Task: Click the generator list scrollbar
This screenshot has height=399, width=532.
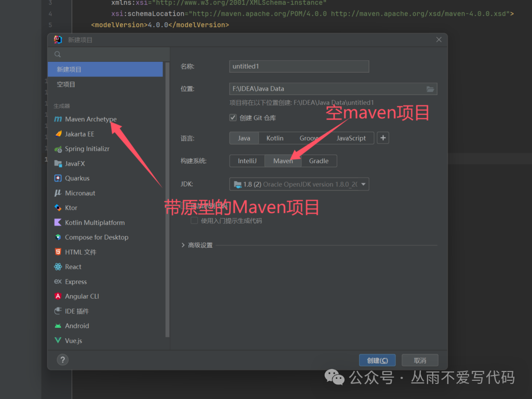Action: (167, 200)
